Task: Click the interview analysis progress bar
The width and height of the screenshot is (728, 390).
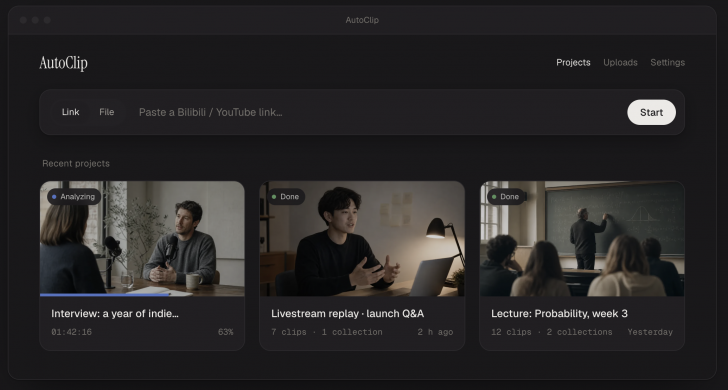Action: coord(142,294)
